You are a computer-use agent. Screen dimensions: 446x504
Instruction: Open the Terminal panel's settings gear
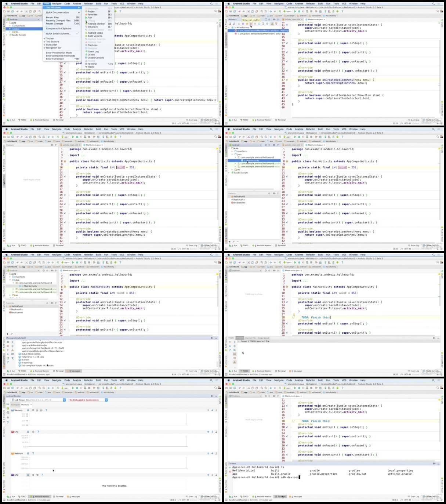[434, 464]
